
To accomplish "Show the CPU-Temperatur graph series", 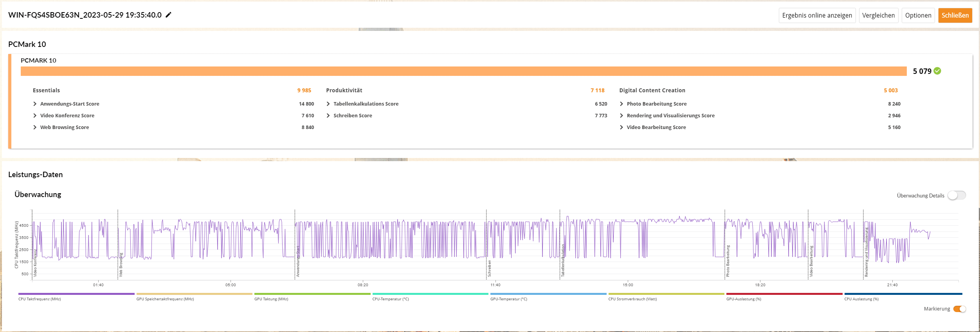I will (430, 294).
